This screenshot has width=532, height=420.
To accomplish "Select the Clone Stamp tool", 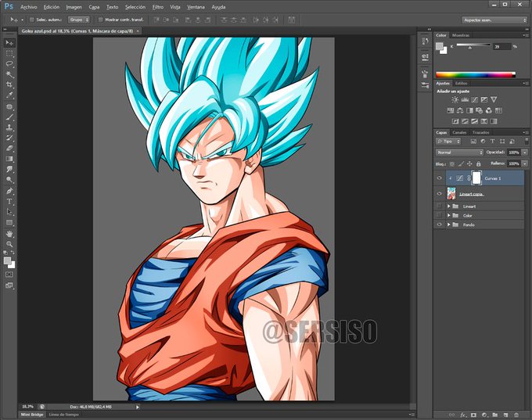I will click(9, 127).
